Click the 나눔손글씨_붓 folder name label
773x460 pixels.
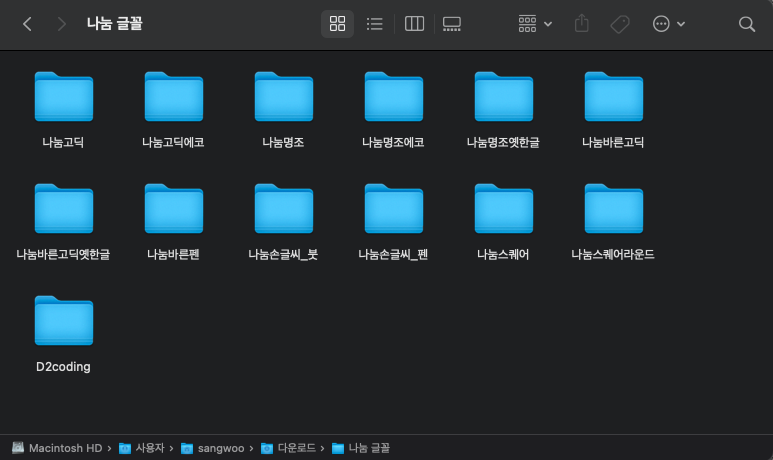[283, 254]
